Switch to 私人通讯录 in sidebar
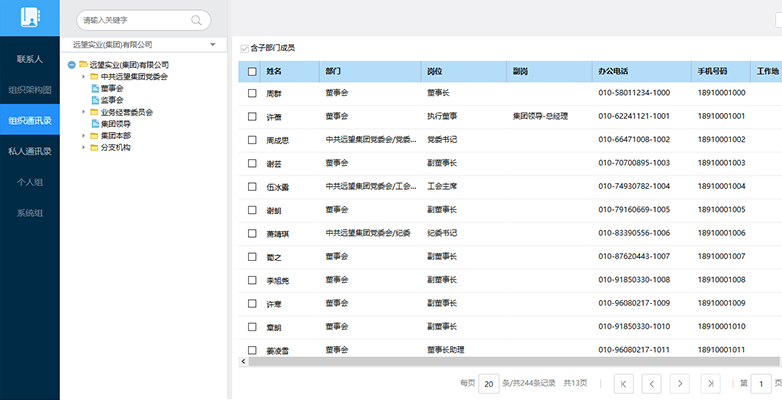Screen dimensions: 782x400 (30, 152)
